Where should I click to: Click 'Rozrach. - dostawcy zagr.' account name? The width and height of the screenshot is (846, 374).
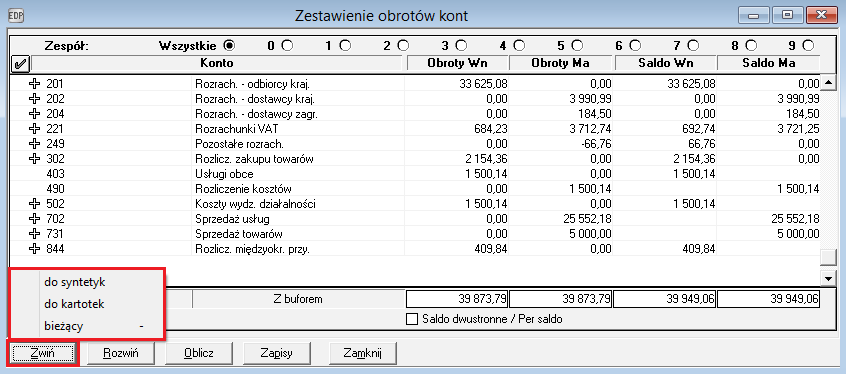(x=255, y=114)
